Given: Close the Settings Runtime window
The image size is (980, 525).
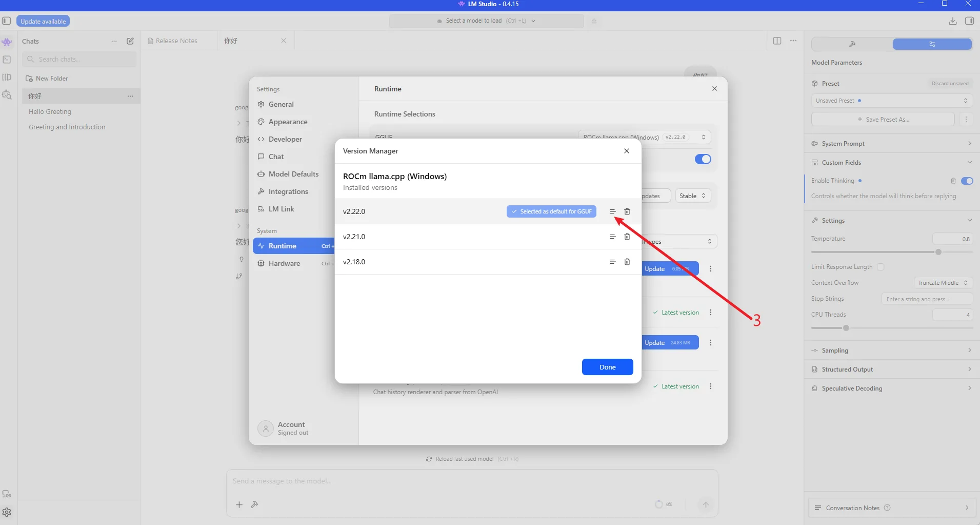Looking at the screenshot, I should click(714, 89).
